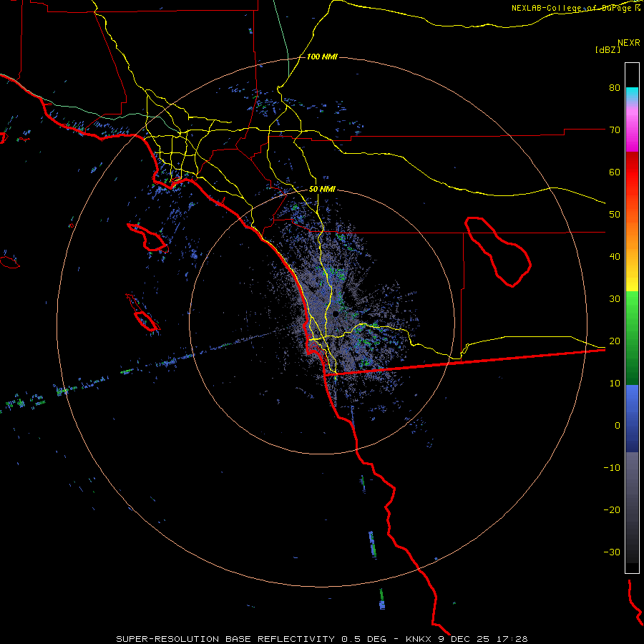Screen dimensions: 644x644
Task: Click the KNKX station identifier in caption
Action: 419,639
